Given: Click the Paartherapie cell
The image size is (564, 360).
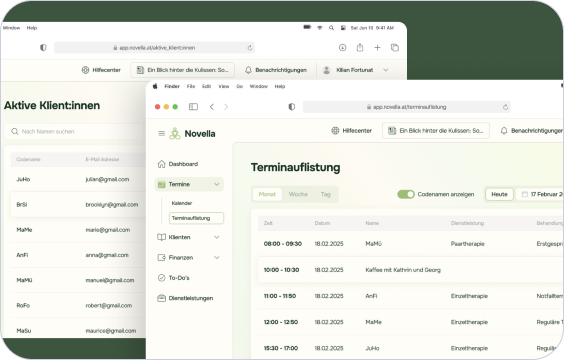Looking at the screenshot, I should click(x=468, y=244).
